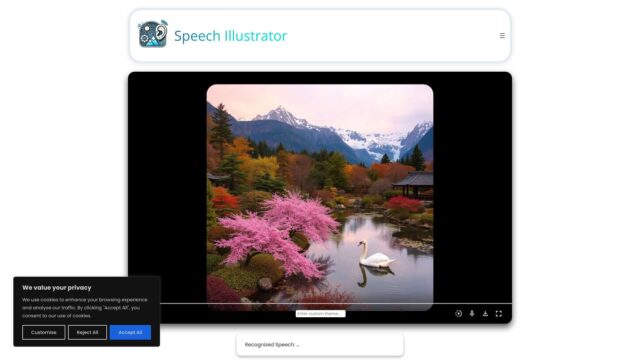This screenshot has height=360, width=640.
Task: Click the play/generate circle icon
Action: click(458, 313)
